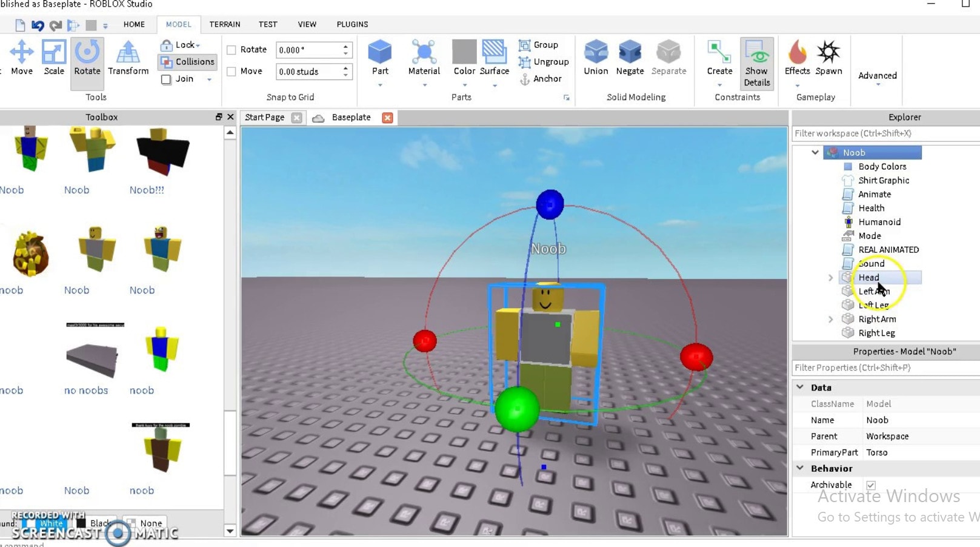Click the New file icon in quick access
Image resolution: width=980 pixels, height=547 pixels.
pyautogui.click(x=20, y=25)
